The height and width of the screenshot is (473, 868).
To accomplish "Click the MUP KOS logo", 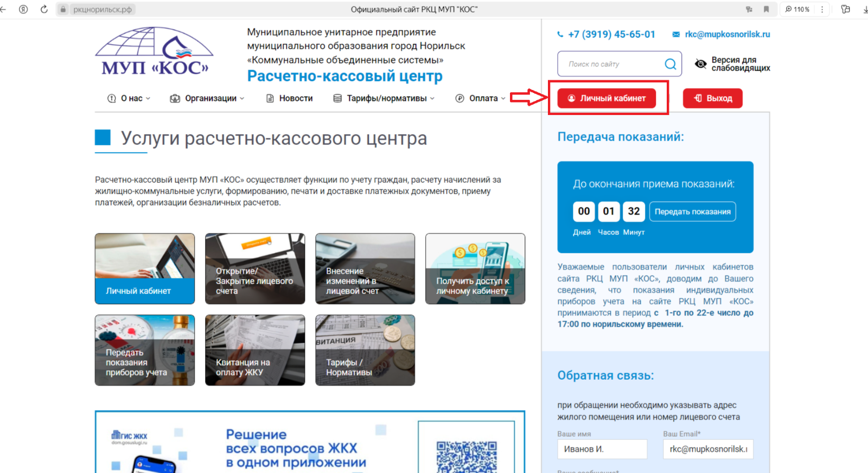I will pos(155,52).
